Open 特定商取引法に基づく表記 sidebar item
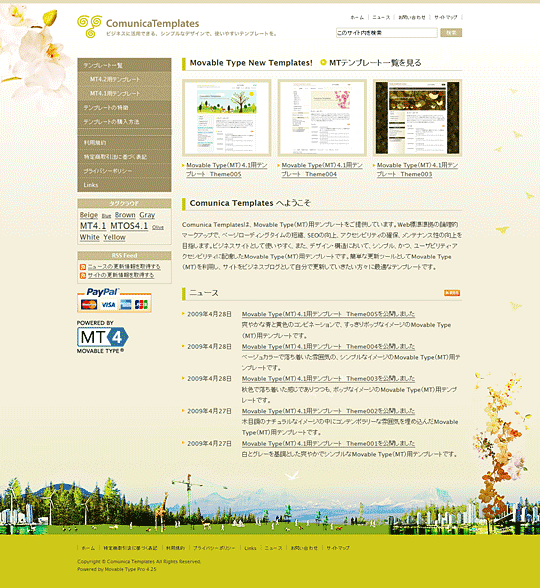The image size is (540, 588). coord(124,157)
